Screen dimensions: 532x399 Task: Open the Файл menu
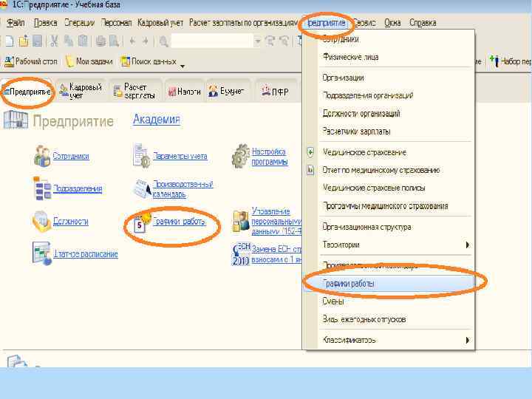16,23
